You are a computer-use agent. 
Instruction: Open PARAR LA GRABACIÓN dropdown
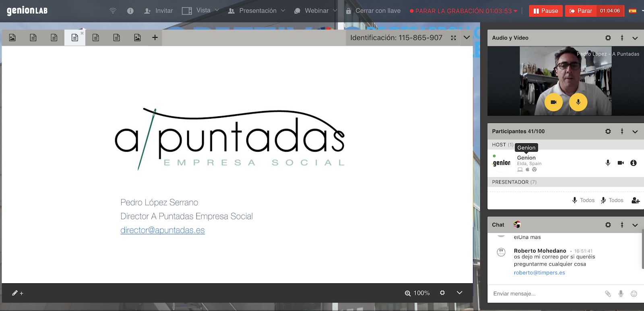click(463, 11)
